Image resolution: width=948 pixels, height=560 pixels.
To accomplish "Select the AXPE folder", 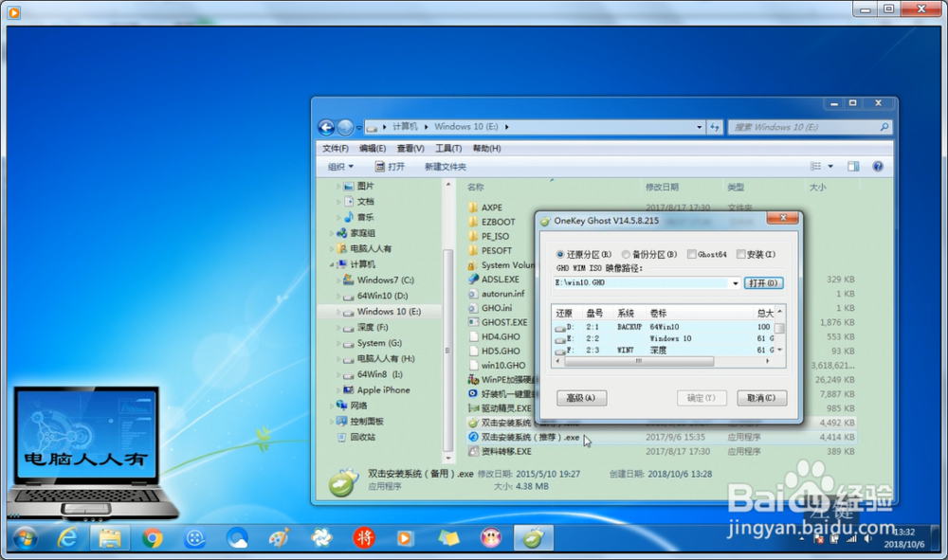I will (491, 208).
